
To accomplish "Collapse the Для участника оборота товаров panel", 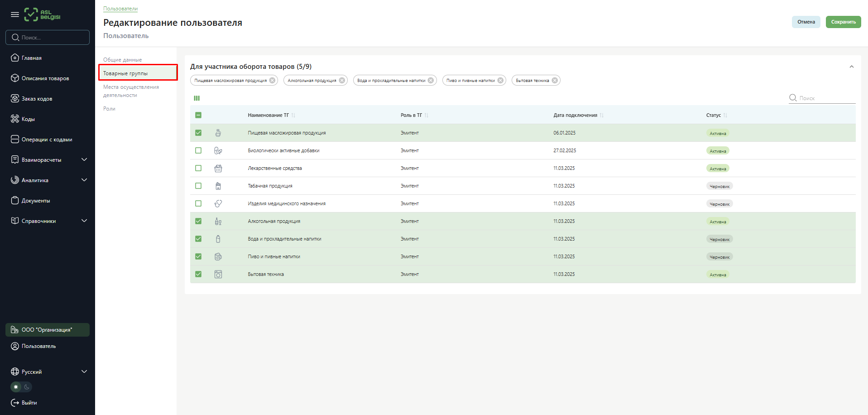I will pyautogui.click(x=852, y=67).
